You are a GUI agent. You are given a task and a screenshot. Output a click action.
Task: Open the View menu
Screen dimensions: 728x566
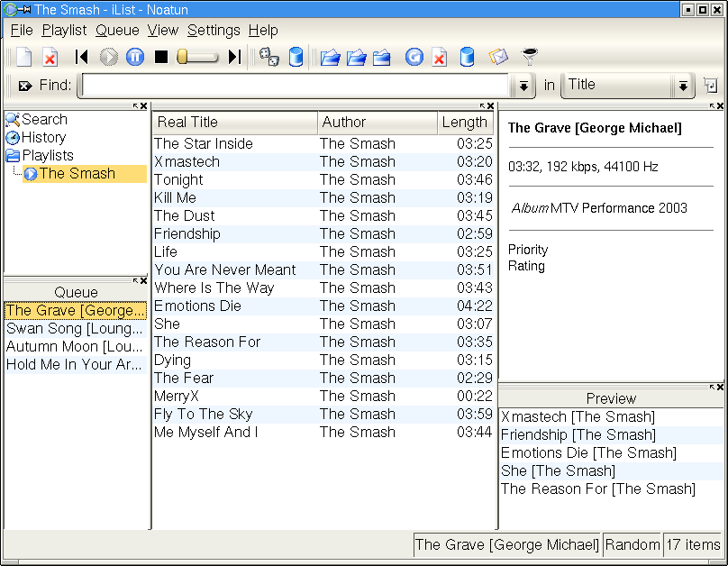click(163, 31)
